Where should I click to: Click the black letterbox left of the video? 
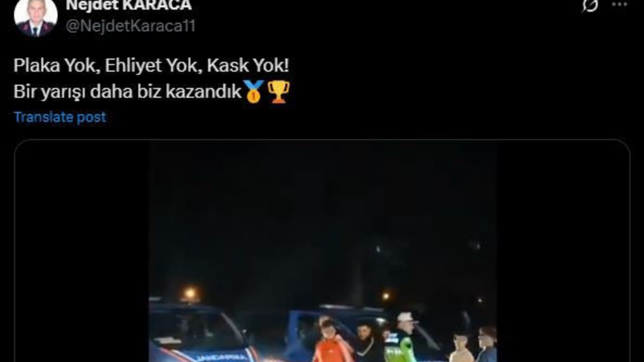[82, 251]
